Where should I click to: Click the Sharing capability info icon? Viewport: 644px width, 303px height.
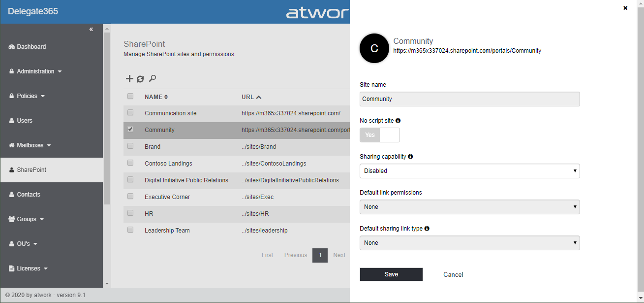[x=410, y=156]
